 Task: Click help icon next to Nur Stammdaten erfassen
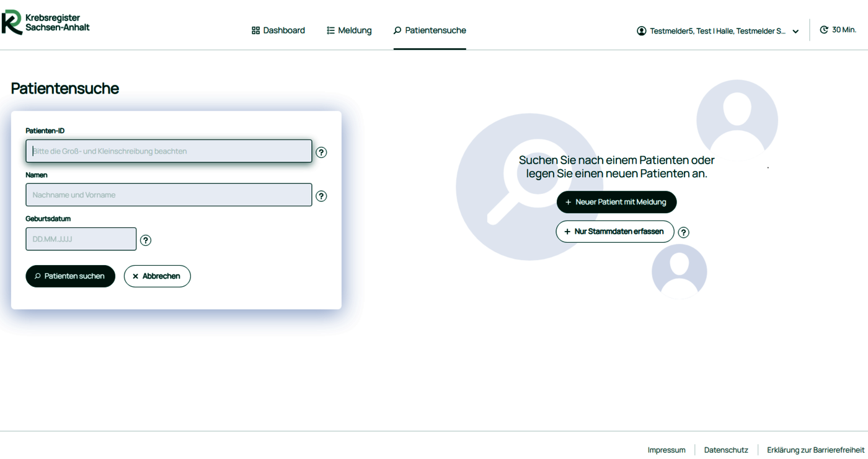[x=683, y=232]
